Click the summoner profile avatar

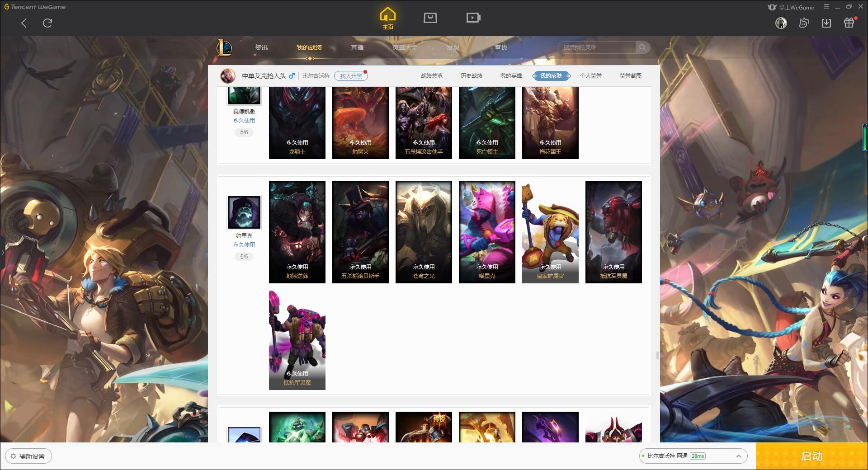click(x=228, y=76)
